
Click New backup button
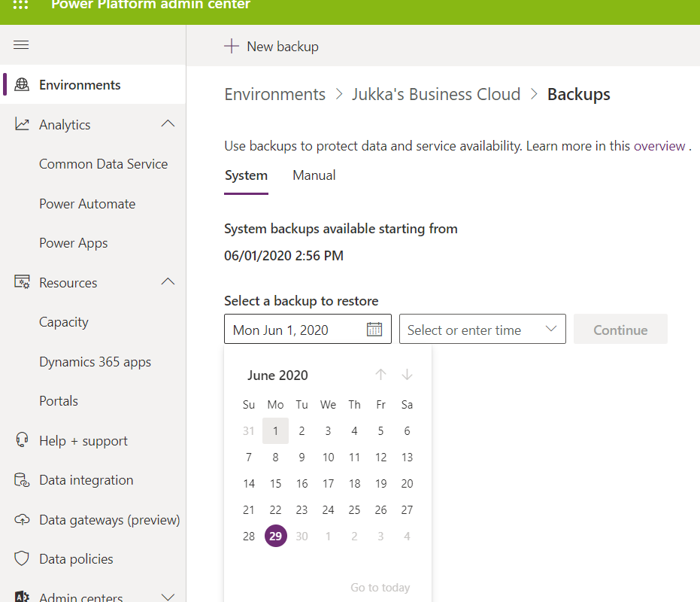pos(271,46)
